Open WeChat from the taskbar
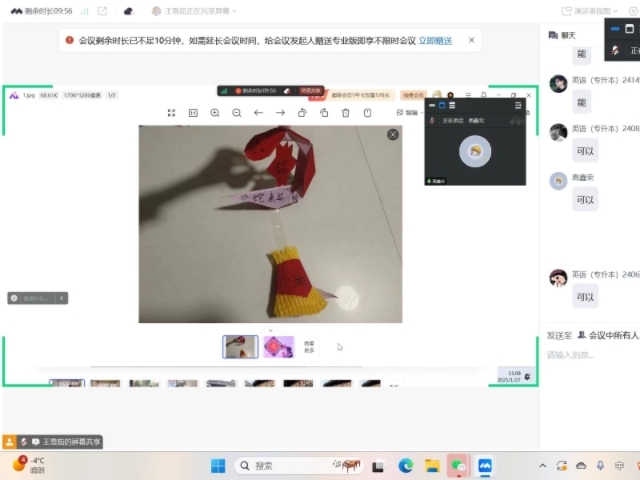This screenshot has width=640, height=480. coord(458,466)
